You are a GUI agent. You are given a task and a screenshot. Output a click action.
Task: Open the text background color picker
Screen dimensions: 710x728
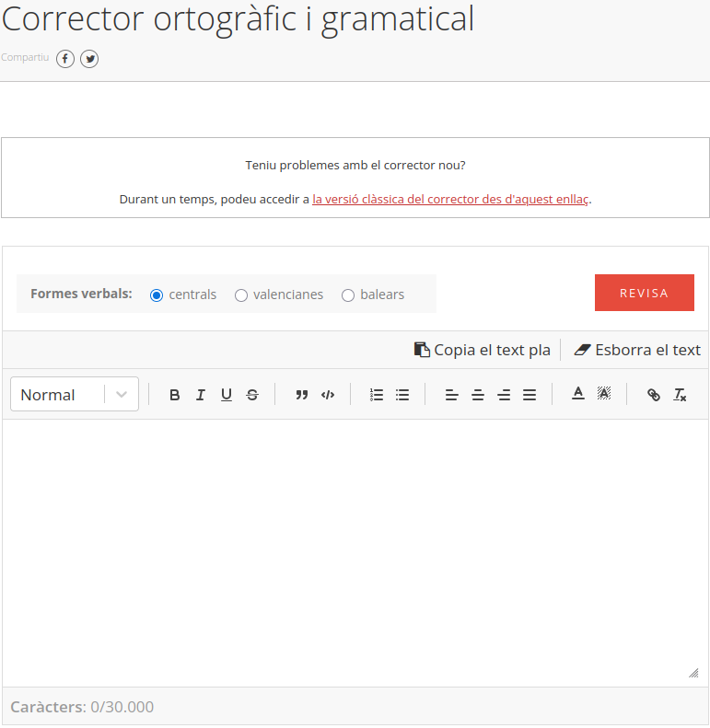tap(604, 394)
